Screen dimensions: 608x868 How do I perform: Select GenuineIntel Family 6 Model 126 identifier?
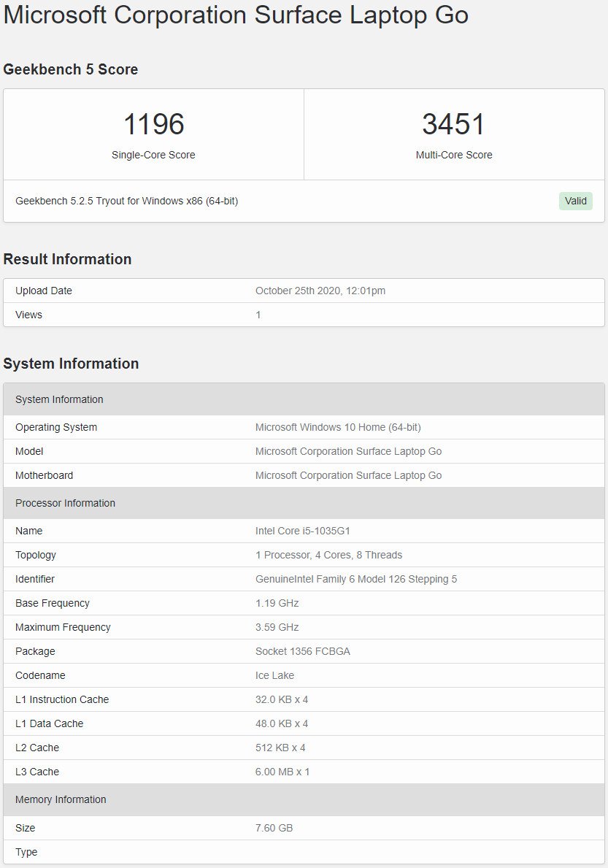(x=356, y=579)
